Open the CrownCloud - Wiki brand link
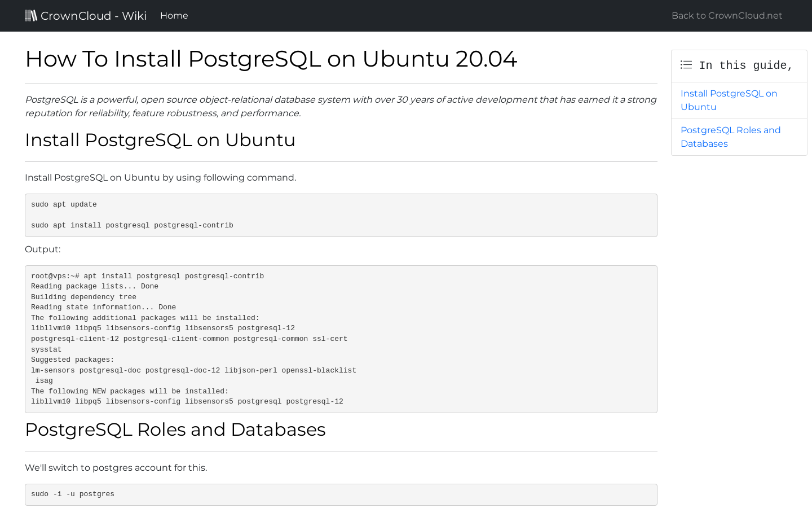 click(86, 16)
